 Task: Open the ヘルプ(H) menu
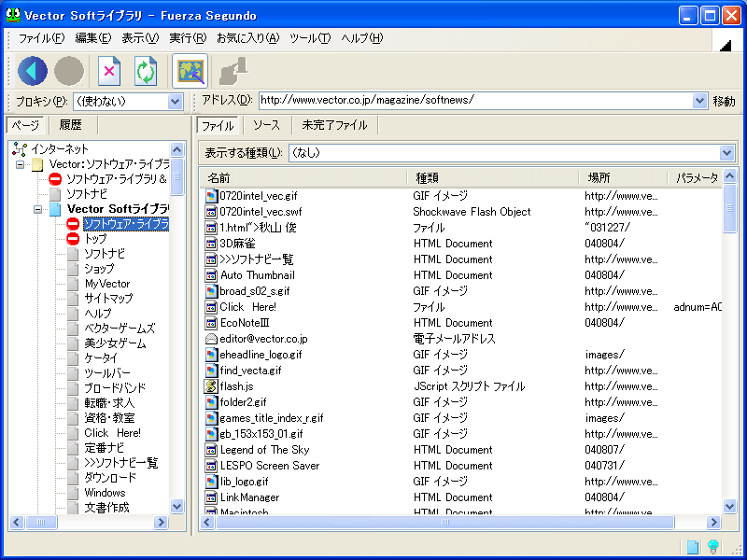click(362, 38)
